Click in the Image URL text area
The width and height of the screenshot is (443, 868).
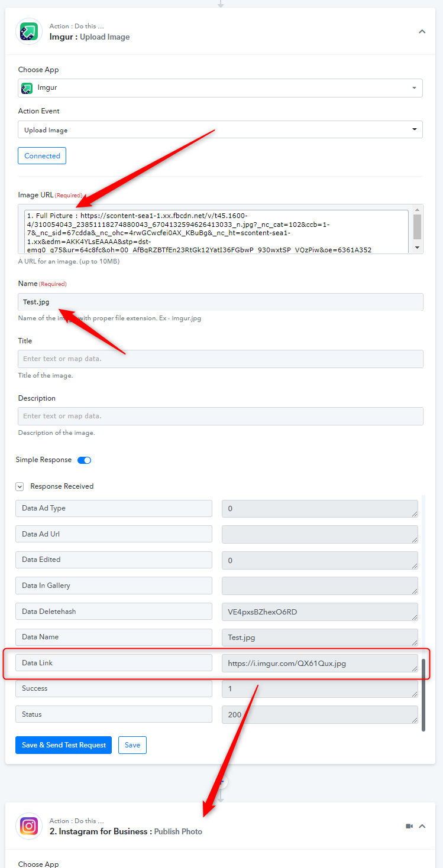pos(216,230)
